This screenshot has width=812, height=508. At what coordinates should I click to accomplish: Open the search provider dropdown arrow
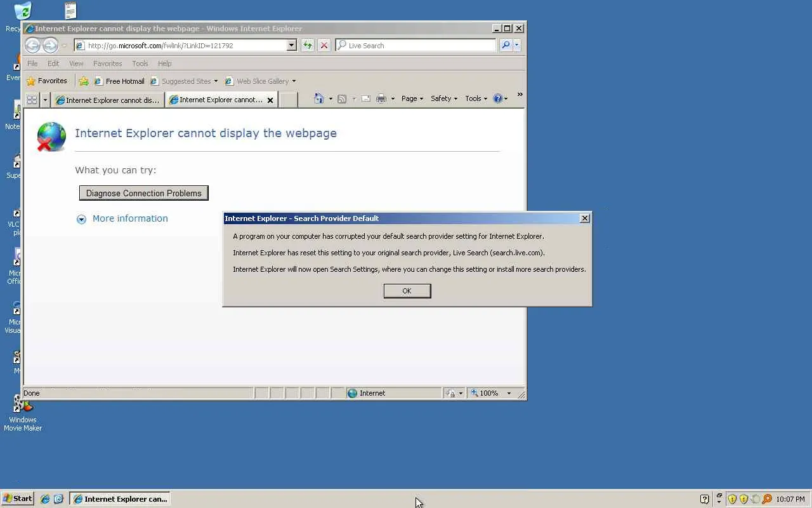pos(517,45)
